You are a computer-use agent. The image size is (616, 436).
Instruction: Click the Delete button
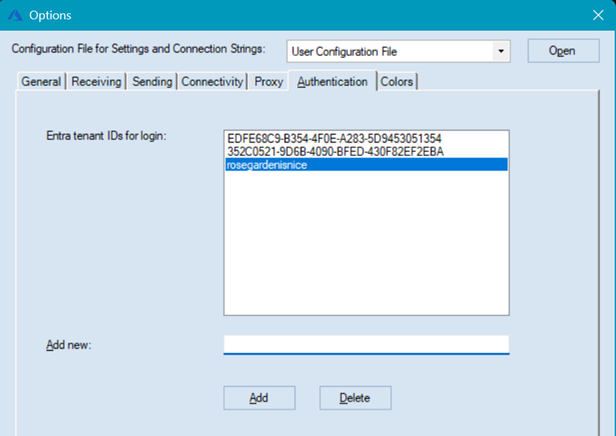click(355, 398)
